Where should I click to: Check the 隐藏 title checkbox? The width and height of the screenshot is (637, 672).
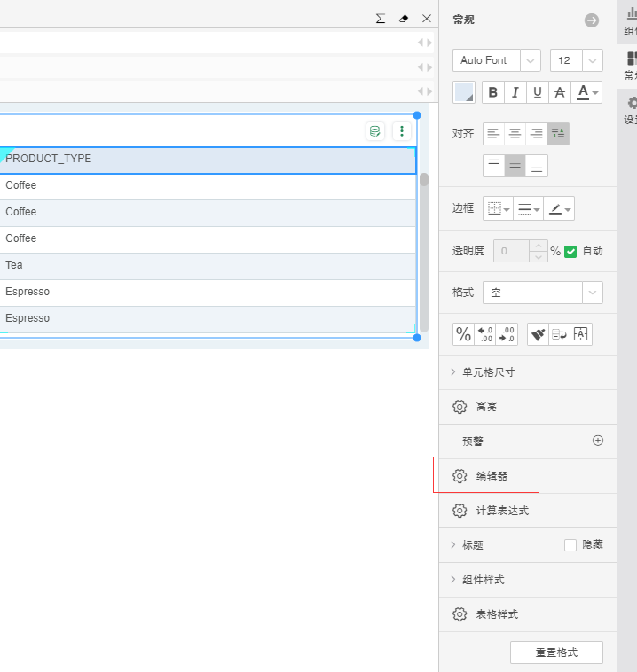point(570,545)
